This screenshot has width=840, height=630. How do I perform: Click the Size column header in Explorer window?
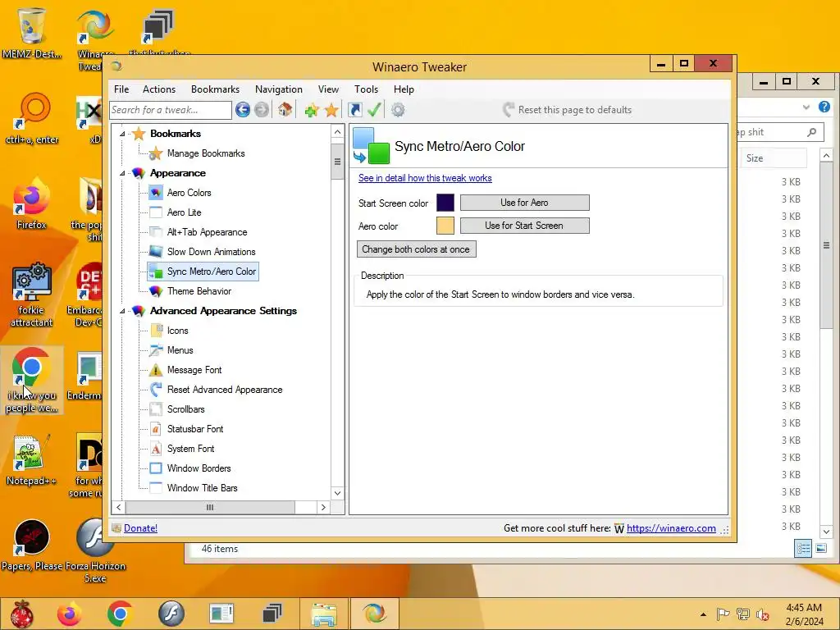(773, 158)
